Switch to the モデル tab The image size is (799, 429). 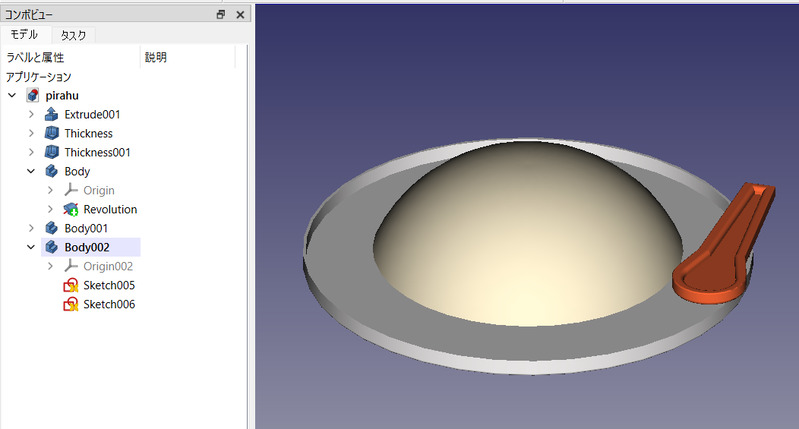coord(24,35)
